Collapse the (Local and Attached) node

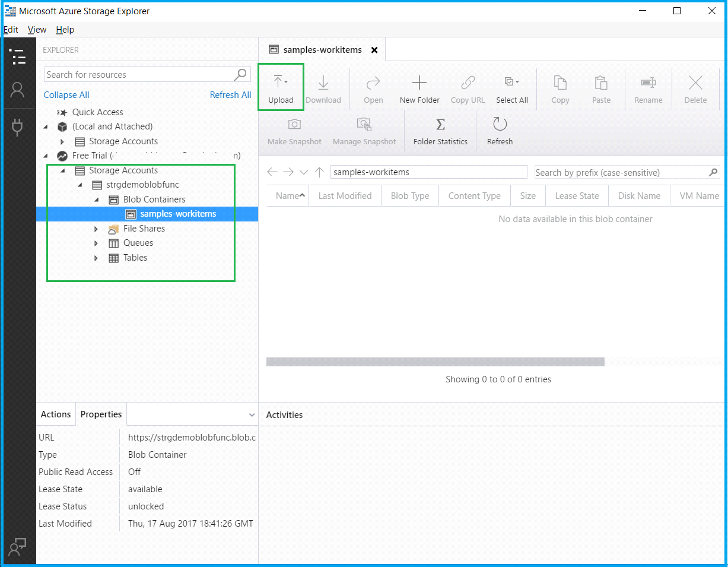(x=46, y=126)
